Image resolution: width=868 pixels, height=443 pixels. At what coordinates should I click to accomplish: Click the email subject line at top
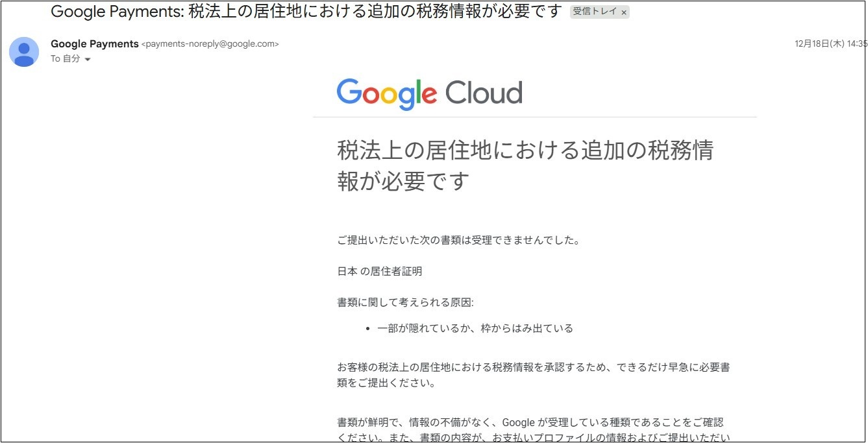pyautogui.click(x=305, y=12)
